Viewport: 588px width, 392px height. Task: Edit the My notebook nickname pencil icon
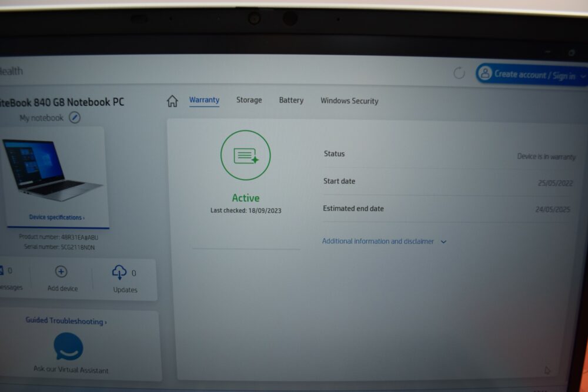pyautogui.click(x=75, y=118)
